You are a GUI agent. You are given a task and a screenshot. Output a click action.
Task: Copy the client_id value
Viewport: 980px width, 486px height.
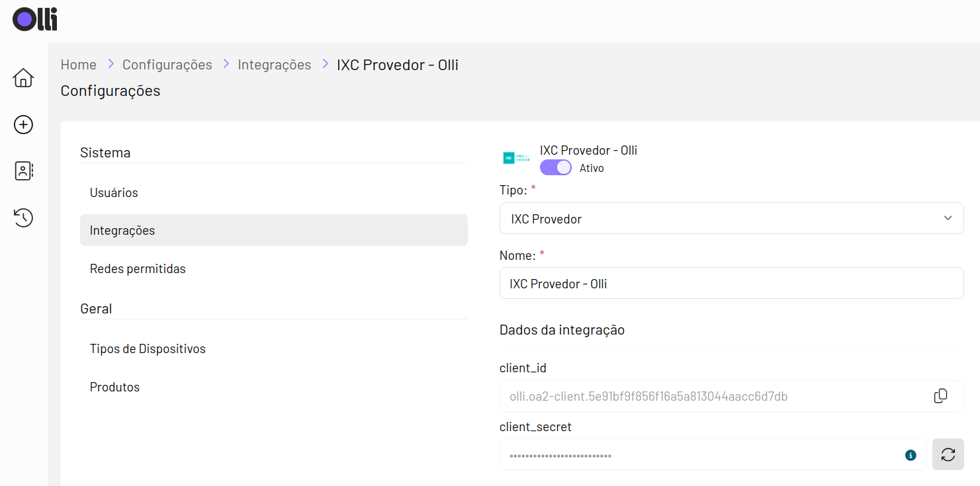click(940, 396)
